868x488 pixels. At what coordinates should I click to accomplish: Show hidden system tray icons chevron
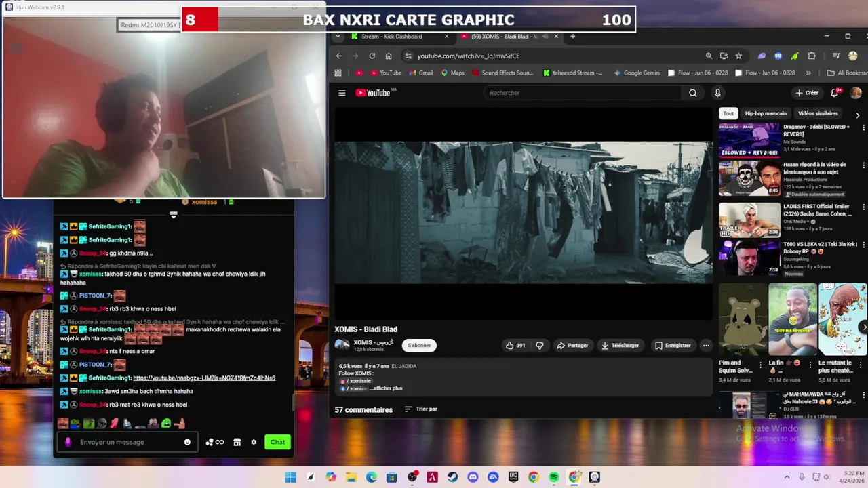pos(786,477)
